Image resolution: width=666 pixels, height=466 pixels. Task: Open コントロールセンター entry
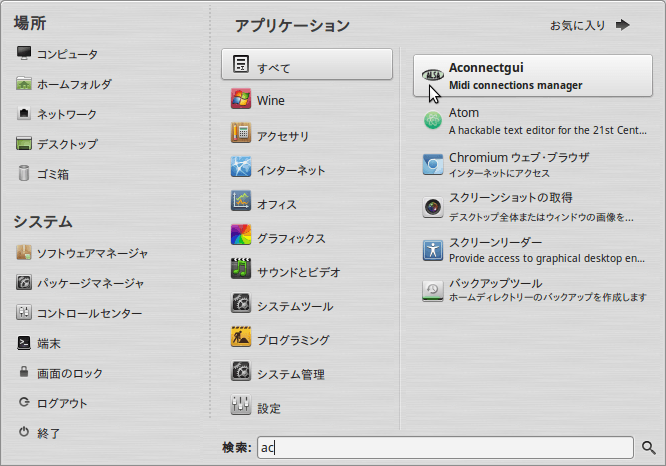coord(90,313)
